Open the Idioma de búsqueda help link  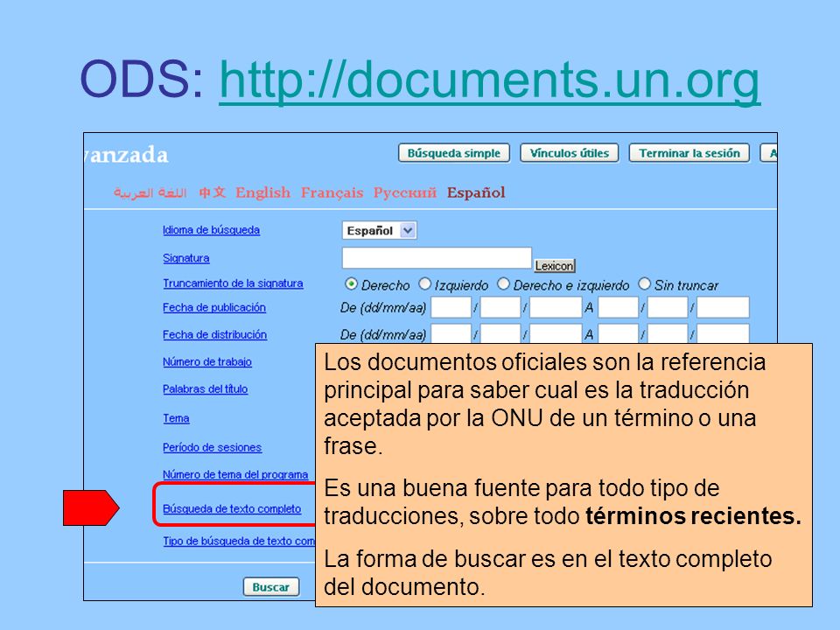tap(211, 230)
